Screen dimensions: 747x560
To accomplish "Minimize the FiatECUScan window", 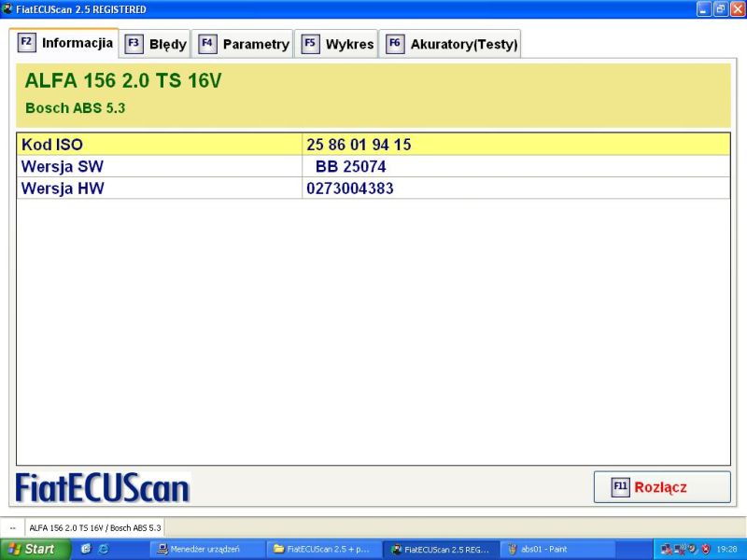I will pyautogui.click(x=704, y=8).
